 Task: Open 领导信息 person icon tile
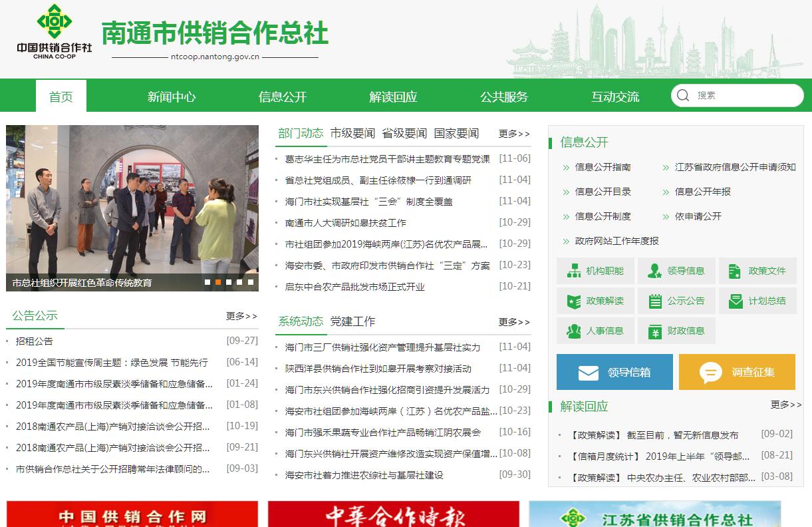click(676, 271)
